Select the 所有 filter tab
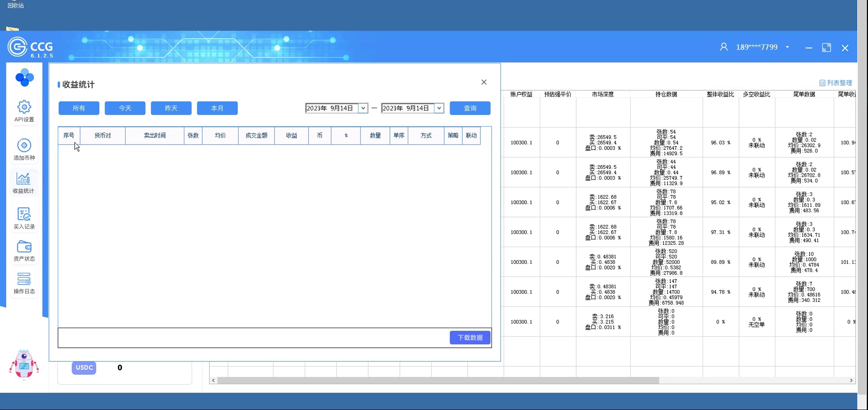The height and width of the screenshot is (410, 868). pyautogui.click(x=79, y=108)
